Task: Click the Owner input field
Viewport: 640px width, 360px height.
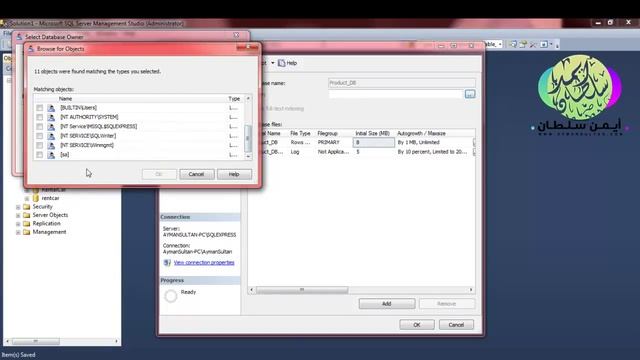Action: tap(396, 94)
